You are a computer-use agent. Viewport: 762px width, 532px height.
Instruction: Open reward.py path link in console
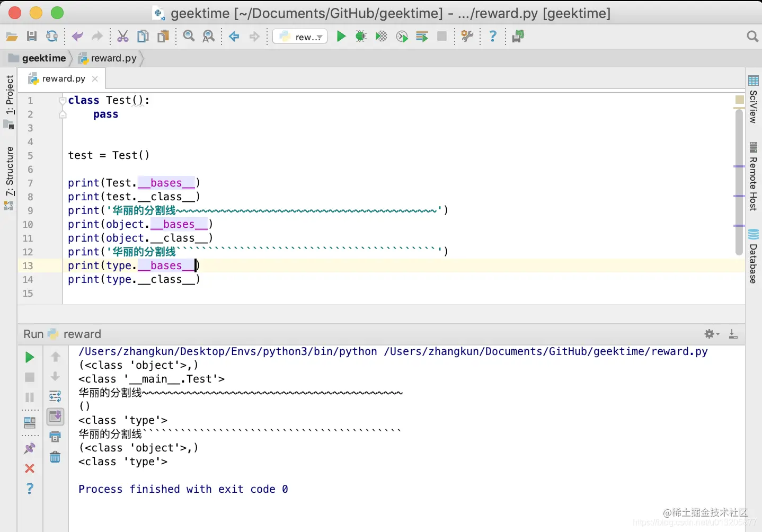546,352
